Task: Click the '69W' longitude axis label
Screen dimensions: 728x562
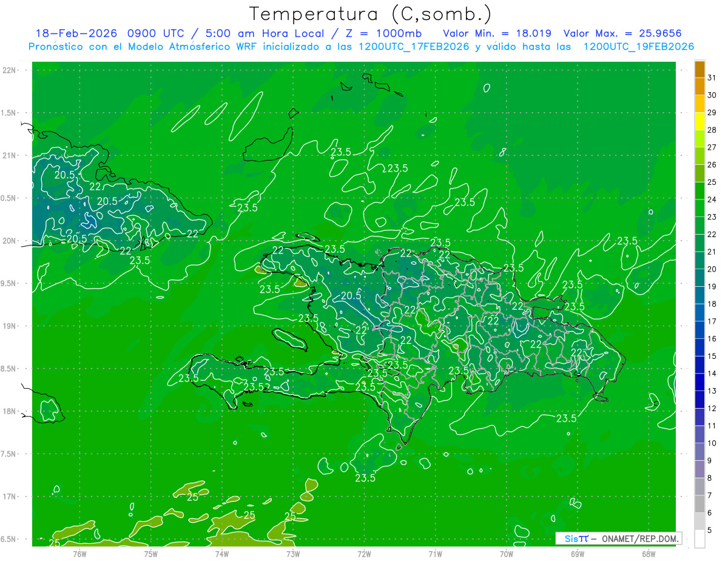Action: 577,554
